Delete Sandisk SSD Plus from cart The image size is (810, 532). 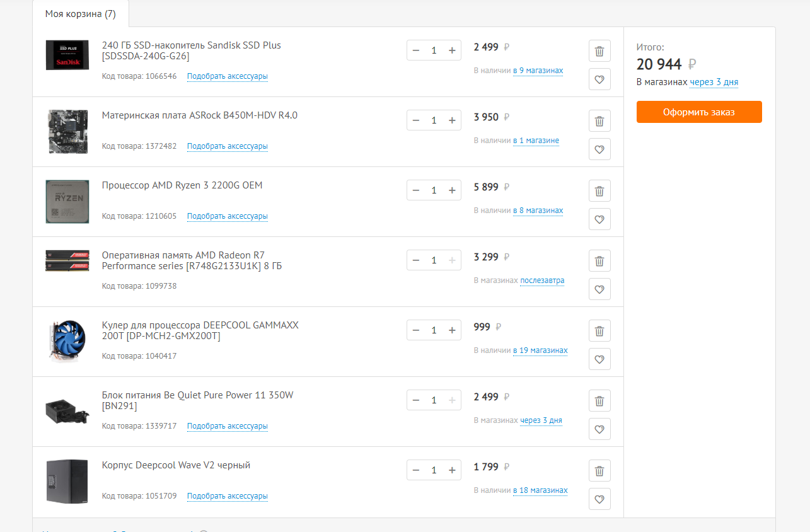[x=599, y=51]
